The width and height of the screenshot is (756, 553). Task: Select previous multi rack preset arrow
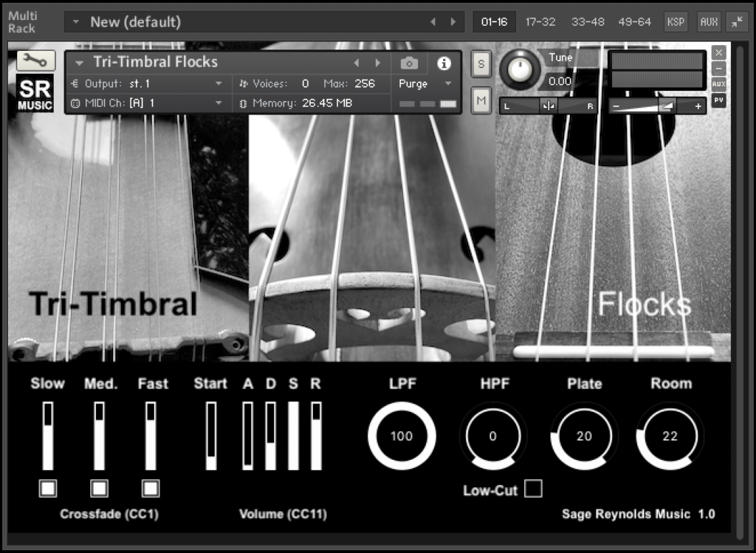[x=433, y=21]
